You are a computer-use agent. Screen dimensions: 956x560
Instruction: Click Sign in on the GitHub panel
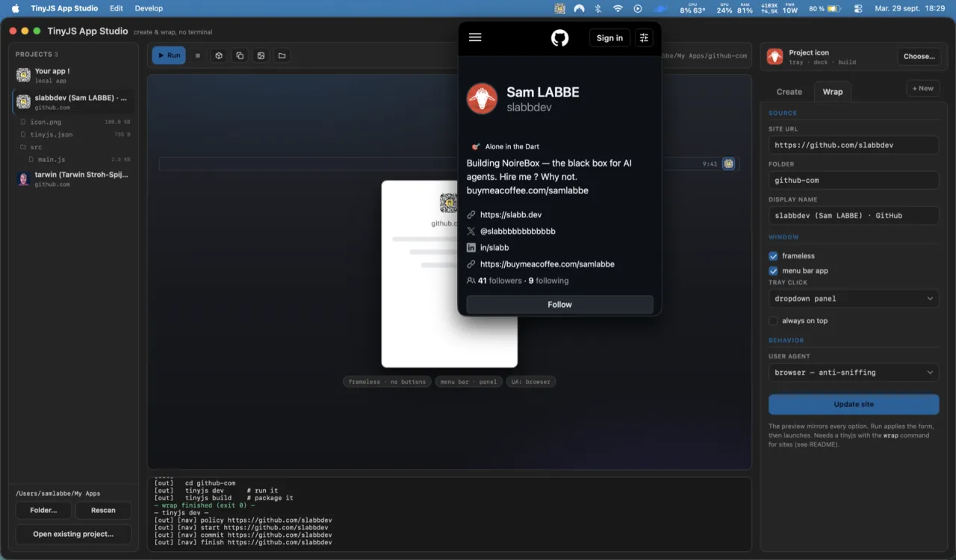pos(609,38)
